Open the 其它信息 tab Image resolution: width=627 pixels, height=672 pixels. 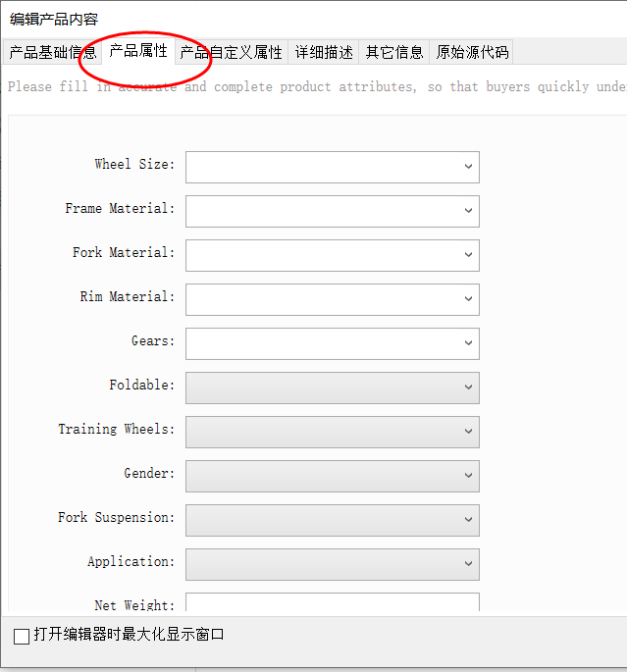394,52
